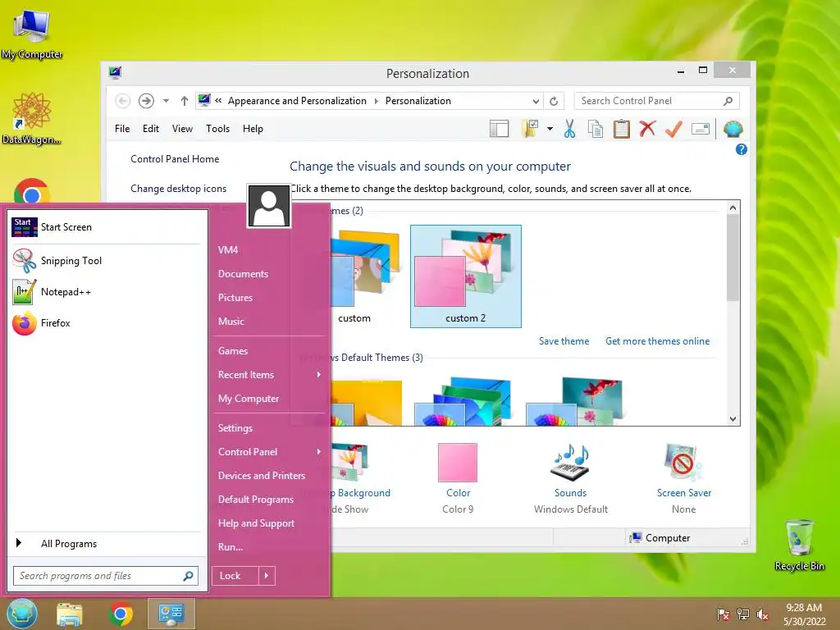Click Save theme link
Viewport: 840px width, 630px height.
pos(564,341)
